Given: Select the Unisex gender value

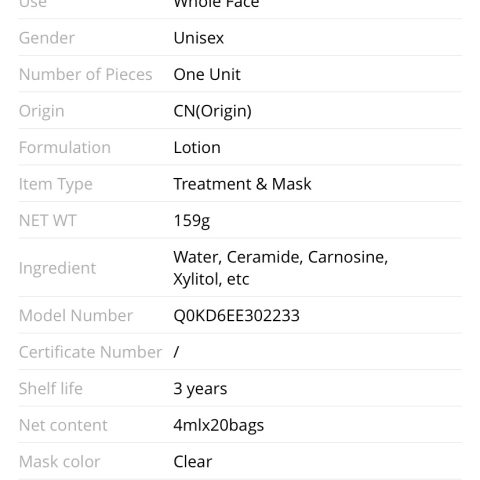Looking at the screenshot, I should click(x=199, y=38).
